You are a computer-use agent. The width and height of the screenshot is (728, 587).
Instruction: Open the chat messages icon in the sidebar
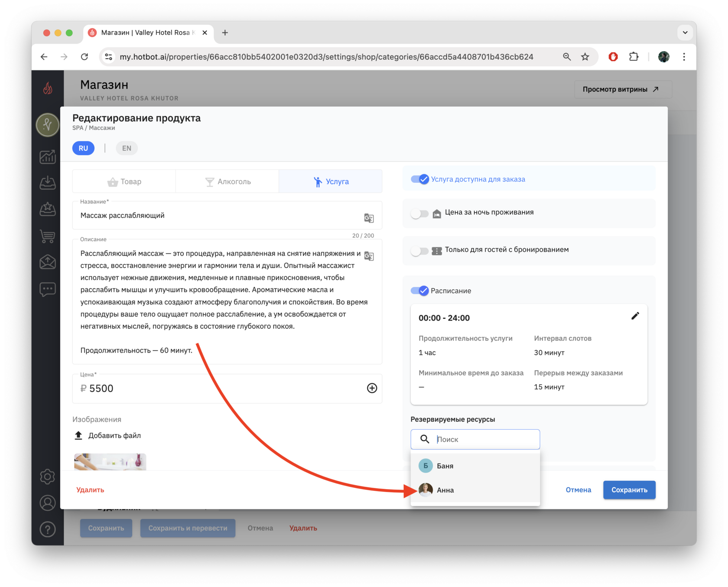(48, 289)
